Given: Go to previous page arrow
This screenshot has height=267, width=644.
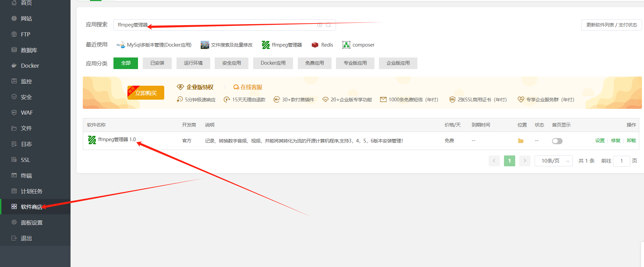Looking at the screenshot, I should coord(494,161).
